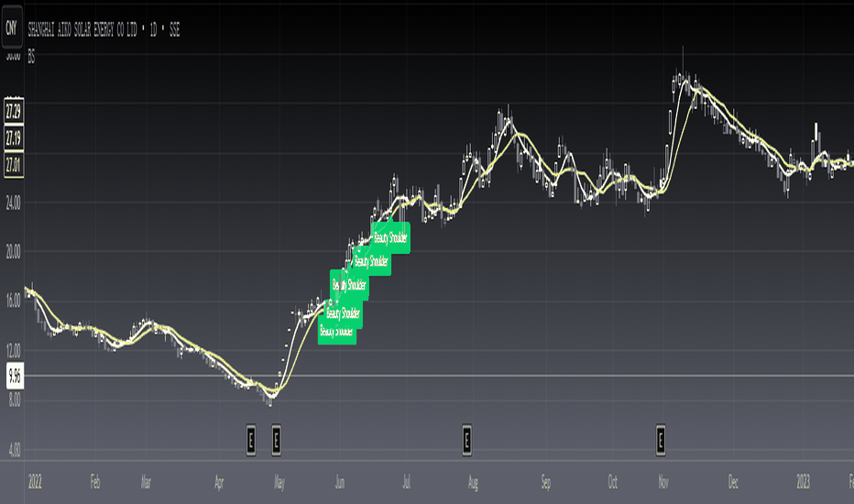The width and height of the screenshot is (854, 504).
Task: Click the 27.29 price label
Action: coord(14,112)
